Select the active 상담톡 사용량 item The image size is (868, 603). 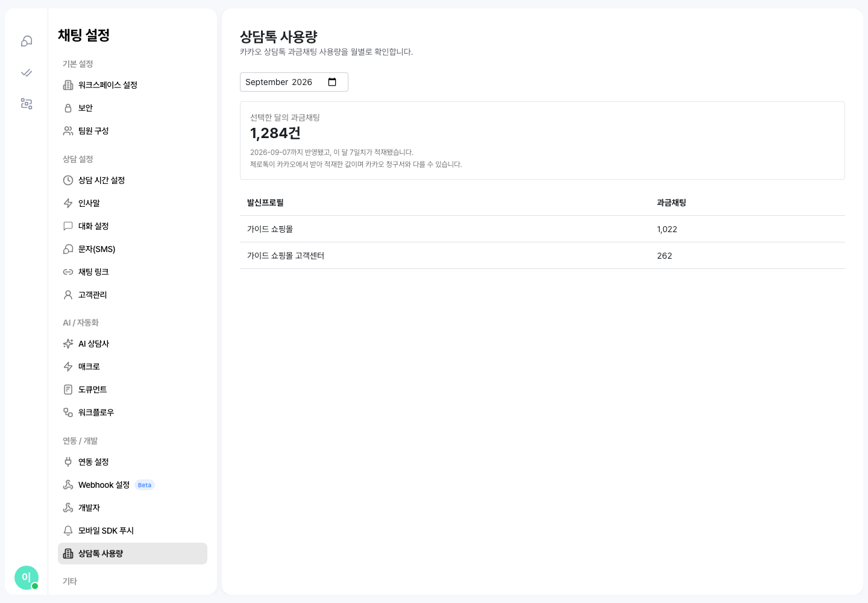click(x=133, y=554)
